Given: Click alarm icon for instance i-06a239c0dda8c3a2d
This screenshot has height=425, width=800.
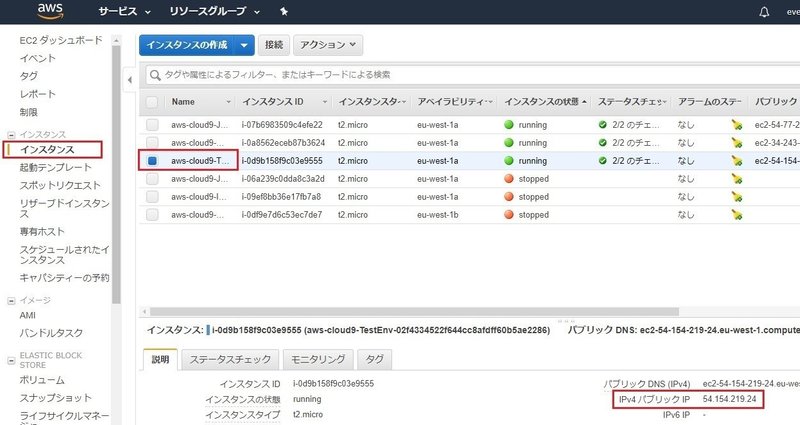Looking at the screenshot, I should [736, 179].
